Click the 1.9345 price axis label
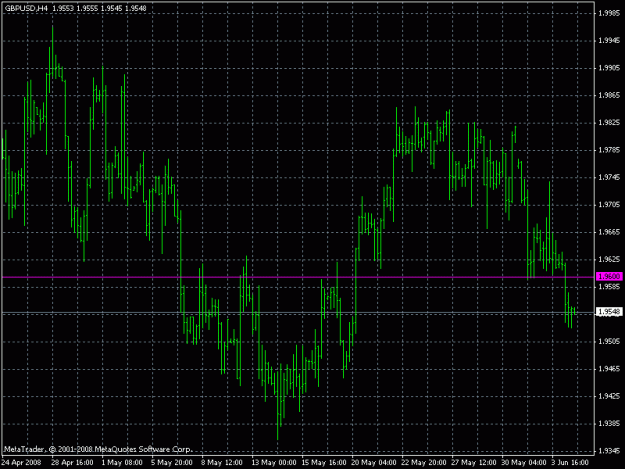Image resolution: width=625 pixels, height=469 pixels. point(609,451)
